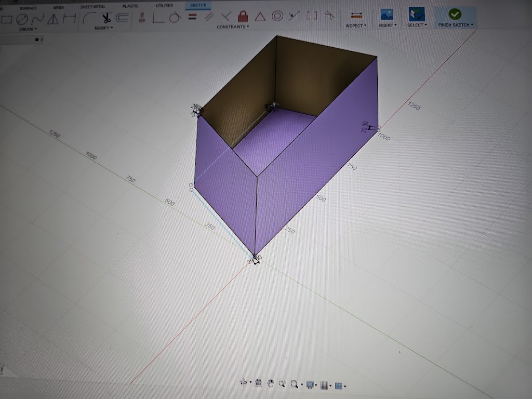Image resolution: width=532 pixels, height=399 pixels.
Task: Expand the FINISH SKETCH dropdown
Action: [x=455, y=25]
